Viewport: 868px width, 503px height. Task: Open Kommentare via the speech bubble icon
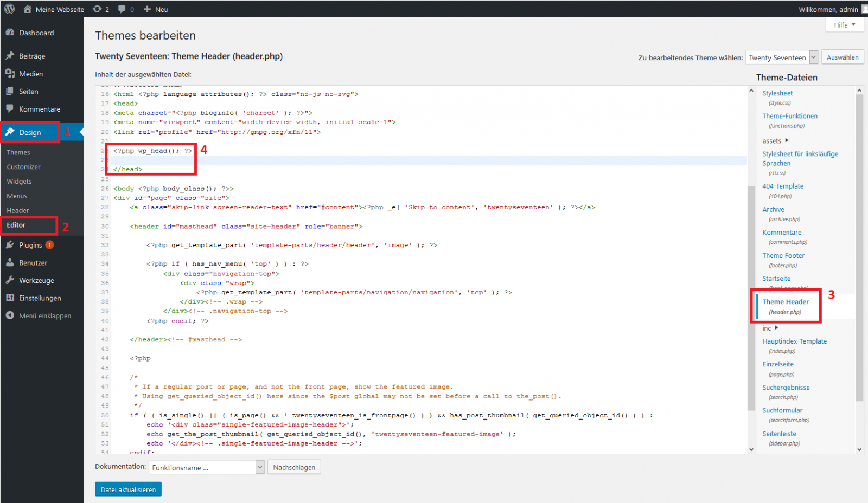(11, 109)
